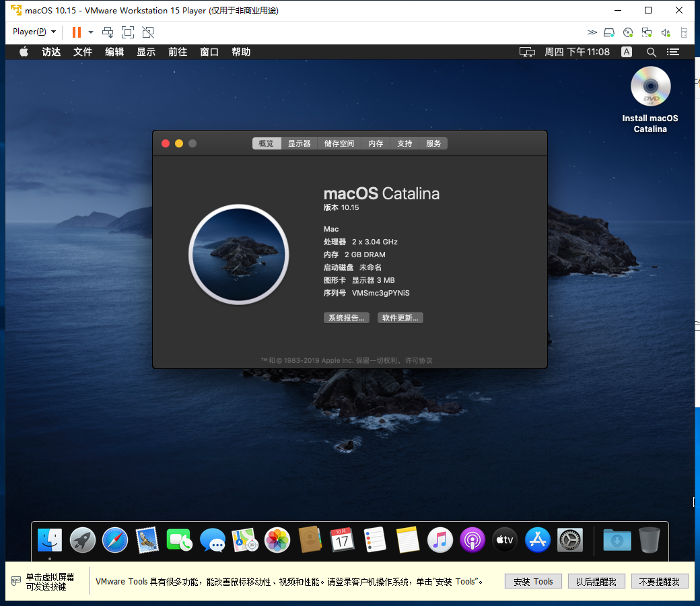Open System Preferences gear in Dock
Viewport: 700px width, 606px height.
570,540
